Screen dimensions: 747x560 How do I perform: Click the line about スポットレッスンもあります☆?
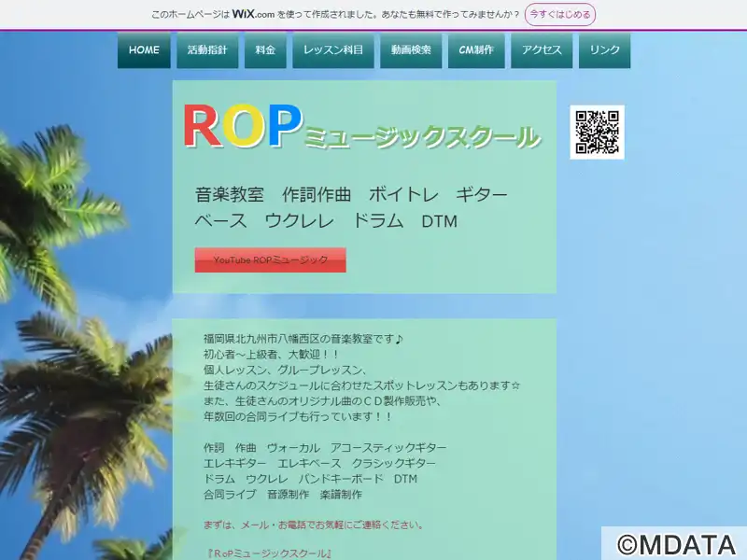[x=362, y=385]
